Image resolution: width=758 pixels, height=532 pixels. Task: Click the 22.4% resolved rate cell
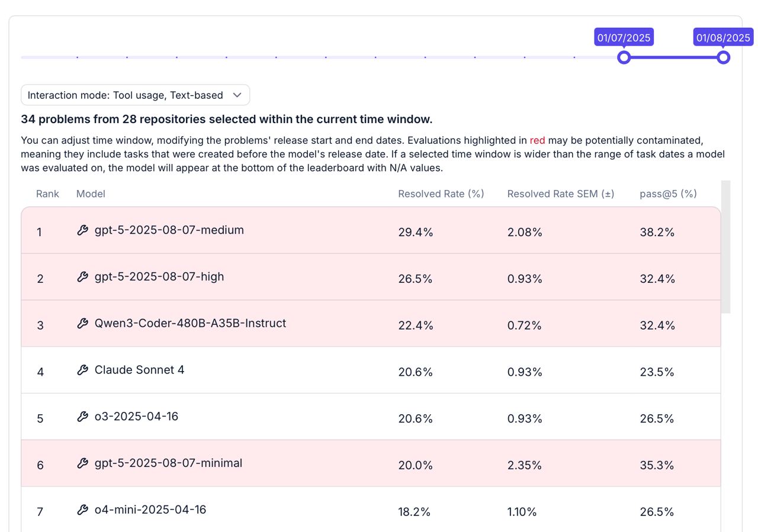point(416,325)
